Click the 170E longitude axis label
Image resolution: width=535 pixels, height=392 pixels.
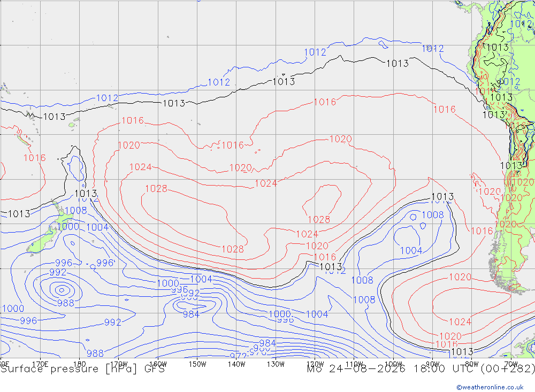pyautogui.click(x=40, y=364)
